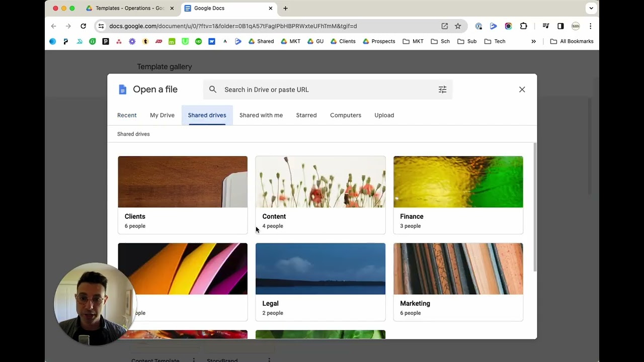
Task: Click the '4 people' label under Content
Action: pyautogui.click(x=273, y=226)
